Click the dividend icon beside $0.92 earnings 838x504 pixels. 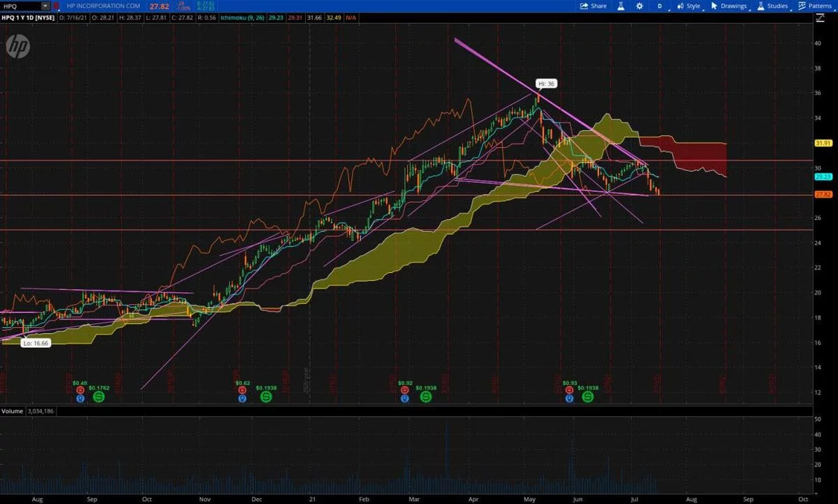(x=426, y=396)
